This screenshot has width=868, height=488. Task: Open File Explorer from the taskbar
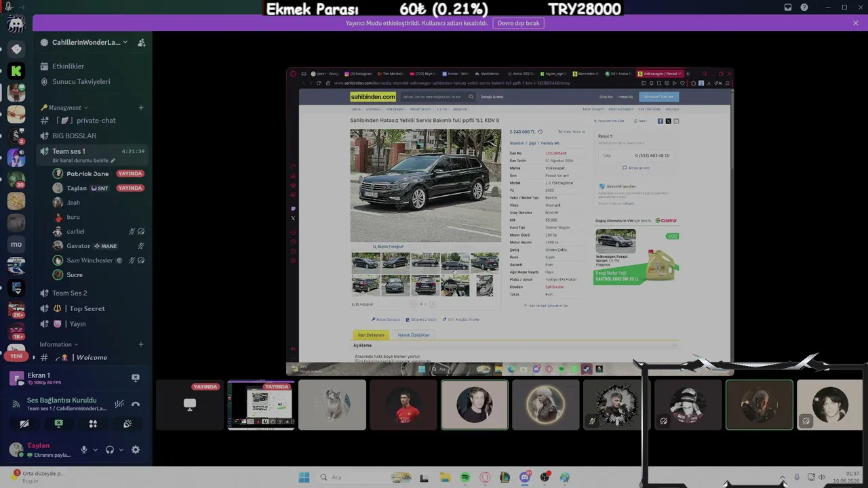[x=444, y=477]
